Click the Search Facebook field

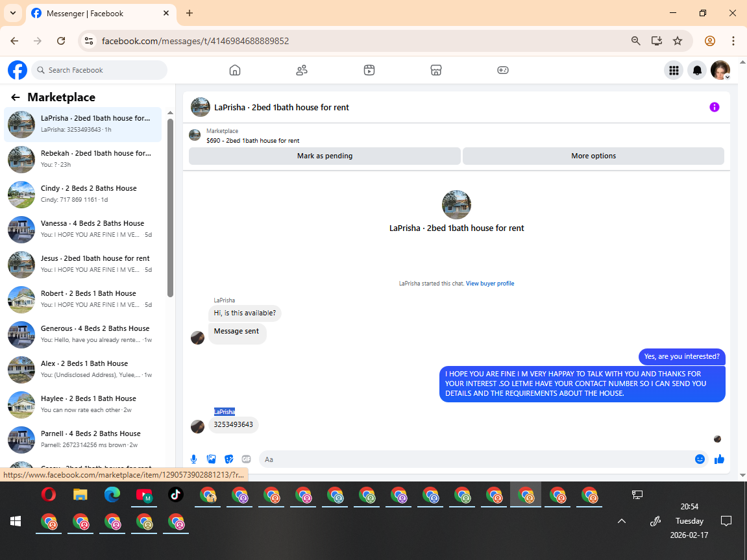pyautogui.click(x=99, y=70)
